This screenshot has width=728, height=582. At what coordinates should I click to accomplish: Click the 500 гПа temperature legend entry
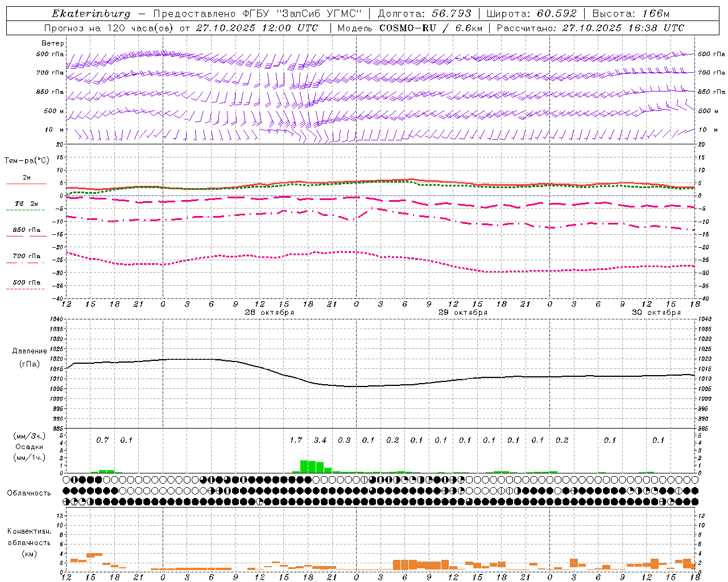(26, 282)
